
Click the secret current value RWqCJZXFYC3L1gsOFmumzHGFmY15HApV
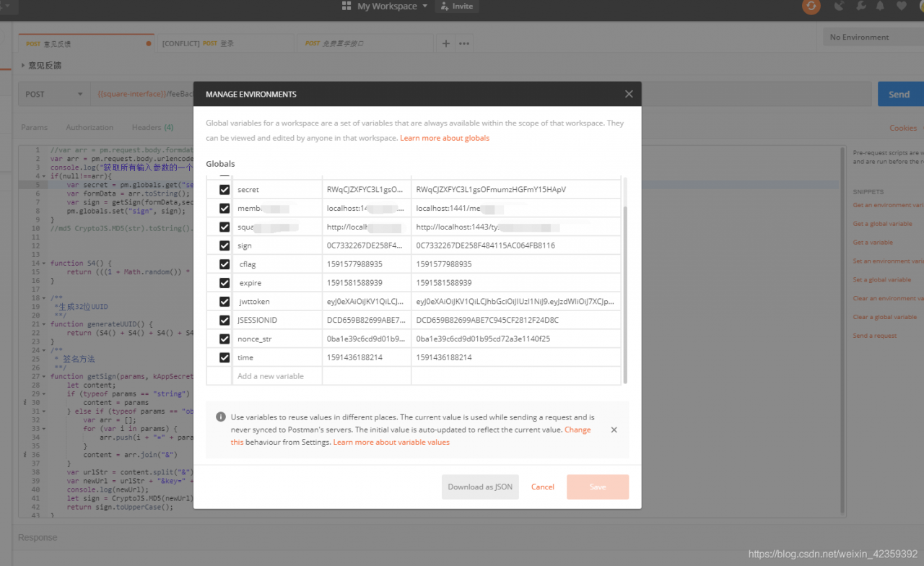(515, 189)
